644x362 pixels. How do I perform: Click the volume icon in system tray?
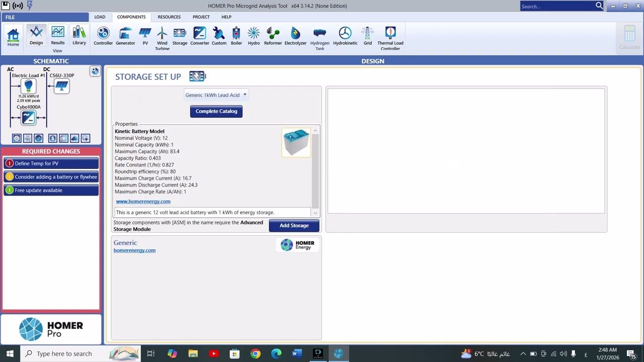click(x=563, y=353)
